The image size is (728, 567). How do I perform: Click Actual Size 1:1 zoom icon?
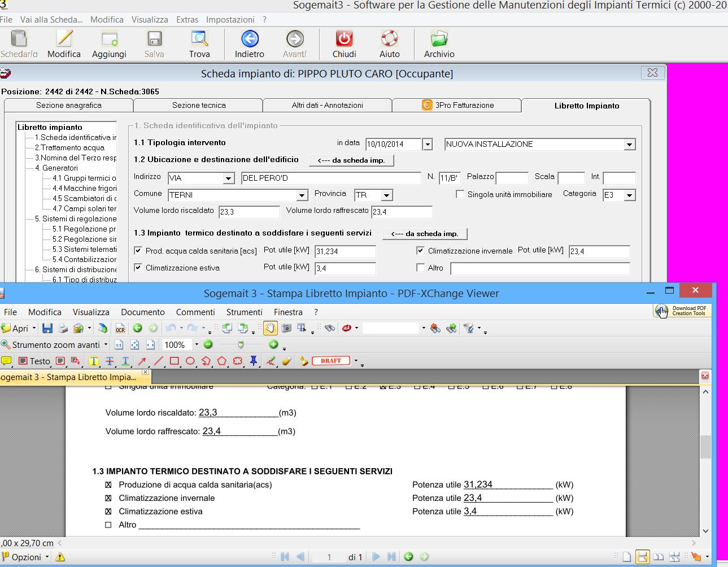click(119, 344)
